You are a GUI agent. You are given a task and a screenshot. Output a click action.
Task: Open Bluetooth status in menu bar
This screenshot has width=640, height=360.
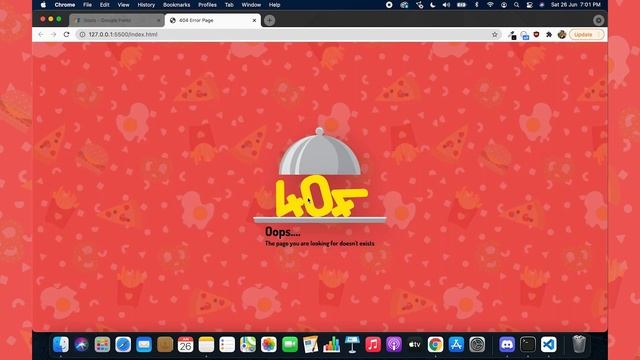[476, 5]
